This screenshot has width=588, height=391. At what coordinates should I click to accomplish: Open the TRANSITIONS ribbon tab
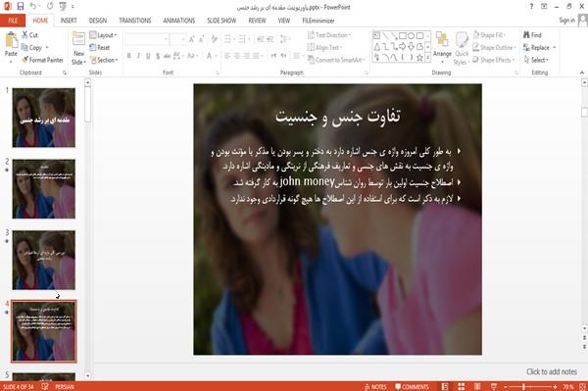coord(135,21)
